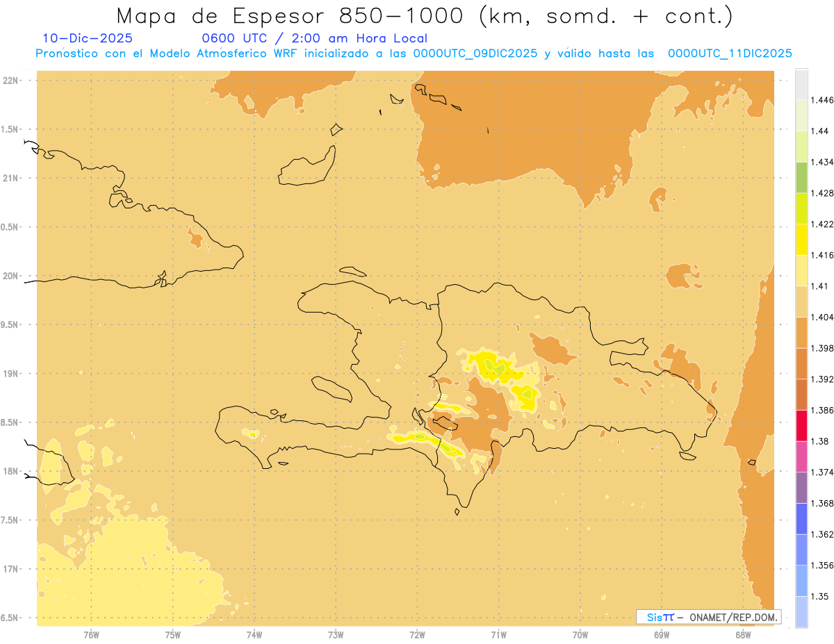
Task: Pick the light gray swatch above 1.446
Action: click(801, 85)
